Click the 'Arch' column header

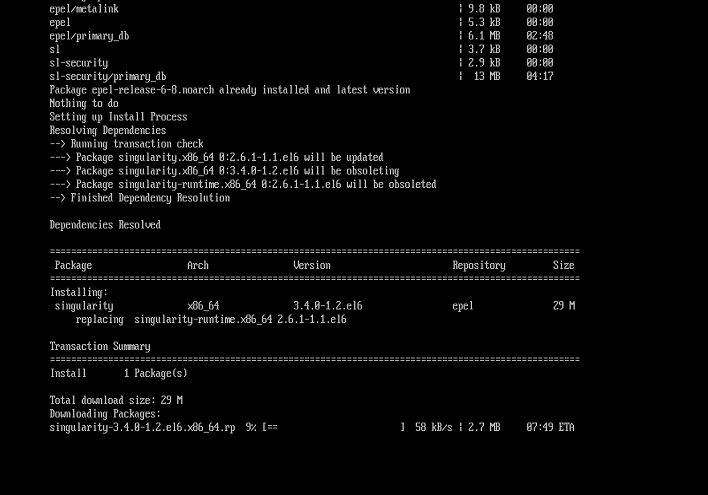(x=198, y=266)
